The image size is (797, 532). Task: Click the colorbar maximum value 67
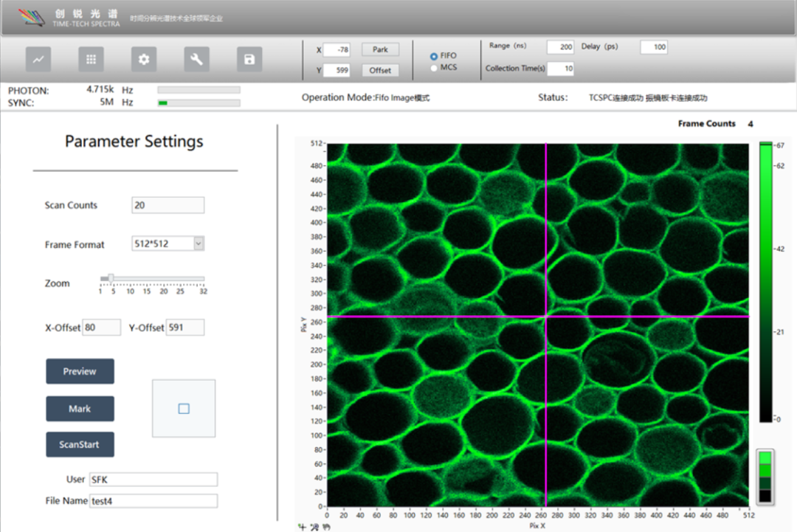(x=780, y=145)
